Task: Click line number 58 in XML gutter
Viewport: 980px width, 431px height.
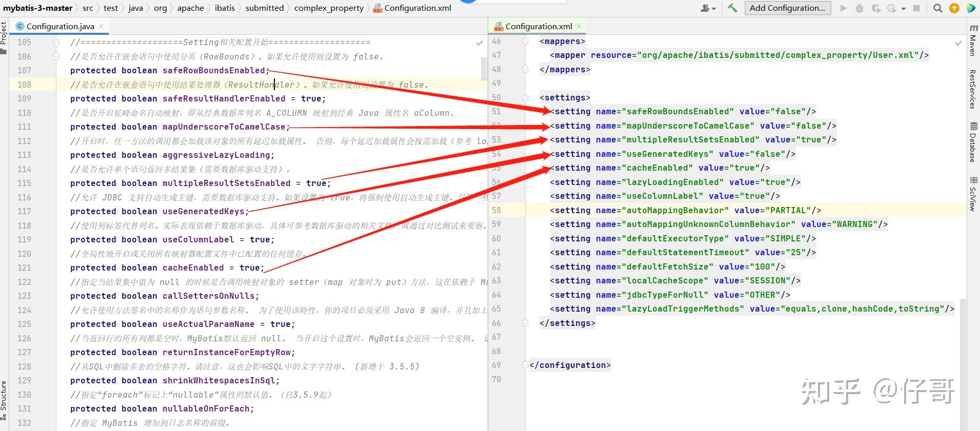Action: click(496, 210)
